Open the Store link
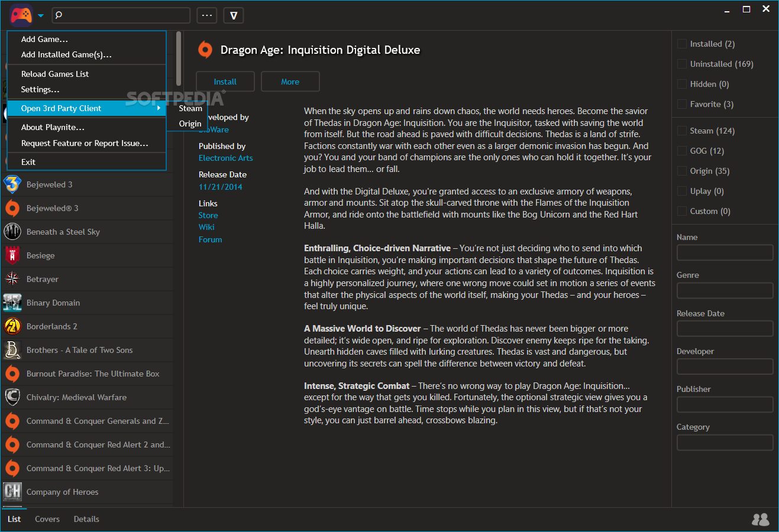This screenshot has height=532, width=779. point(208,215)
